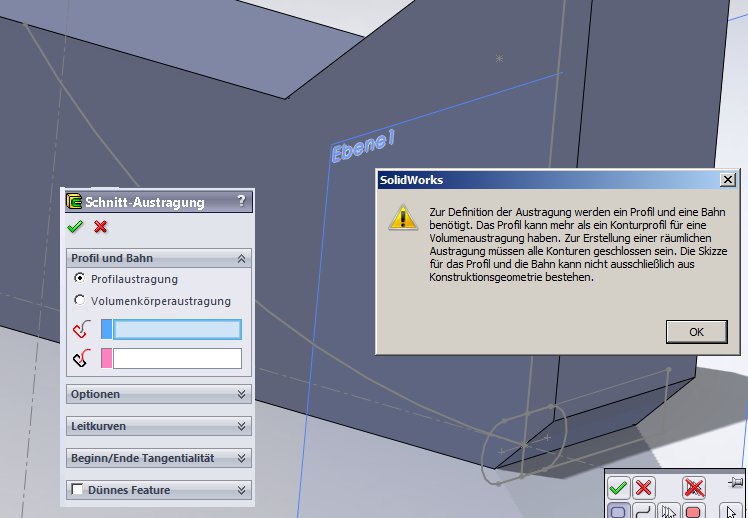Viewport: 748px width, 518px height.
Task: Select the standard cursor tool in popup toolbar
Action: coord(730,511)
